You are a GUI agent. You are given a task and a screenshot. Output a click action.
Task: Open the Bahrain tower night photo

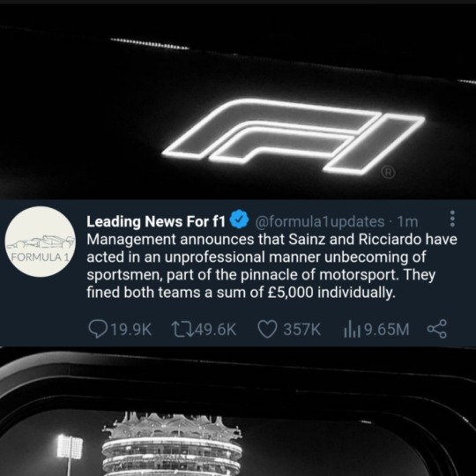coord(238,412)
